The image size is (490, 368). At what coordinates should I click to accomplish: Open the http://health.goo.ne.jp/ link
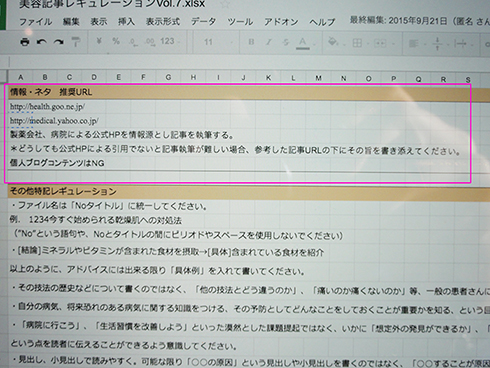pos(47,107)
